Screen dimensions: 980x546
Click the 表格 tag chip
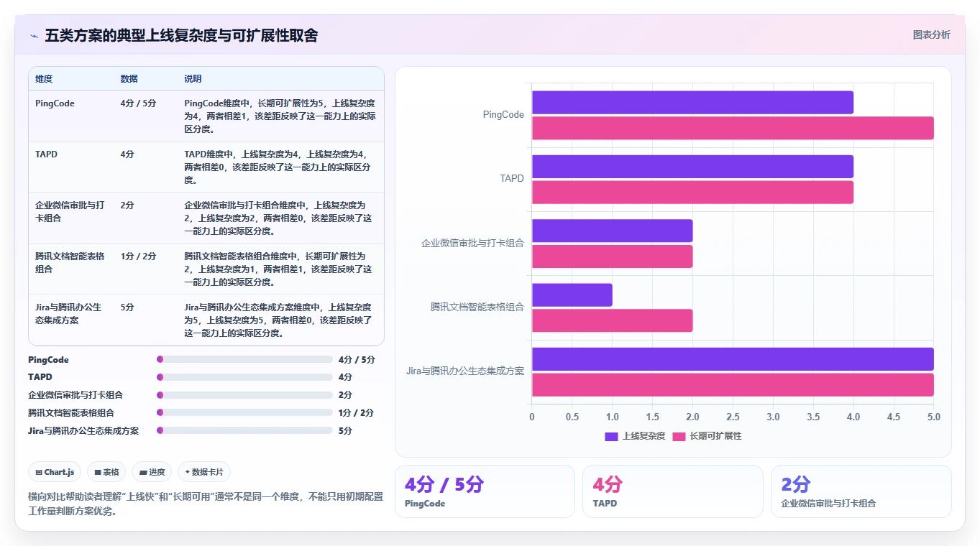pyautogui.click(x=106, y=472)
